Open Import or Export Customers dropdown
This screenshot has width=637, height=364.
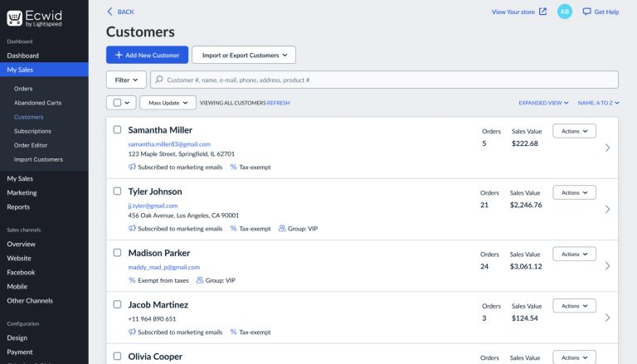click(x=244, y=55)
